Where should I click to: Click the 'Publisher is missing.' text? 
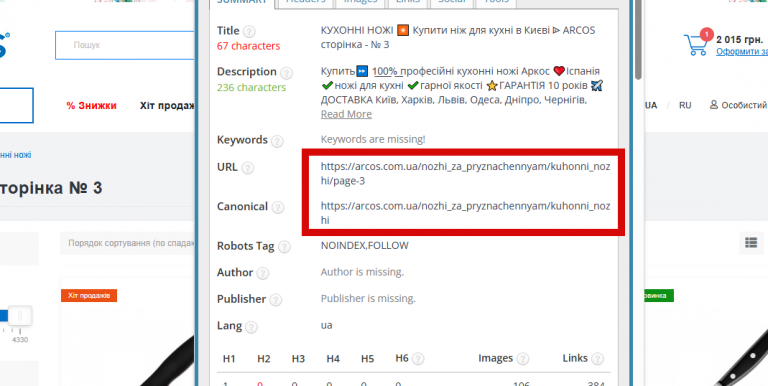368,298
